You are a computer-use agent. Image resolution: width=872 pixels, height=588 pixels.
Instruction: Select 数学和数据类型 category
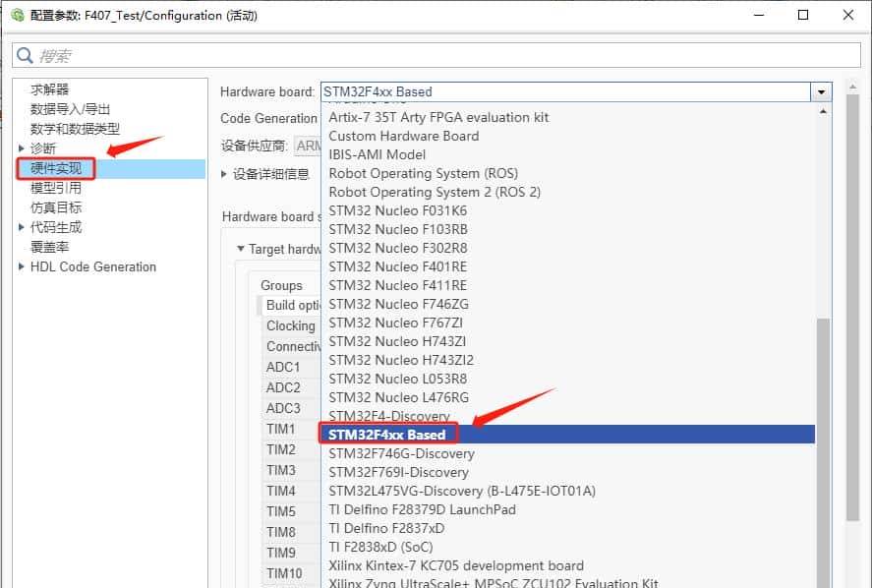coord(75,129)
